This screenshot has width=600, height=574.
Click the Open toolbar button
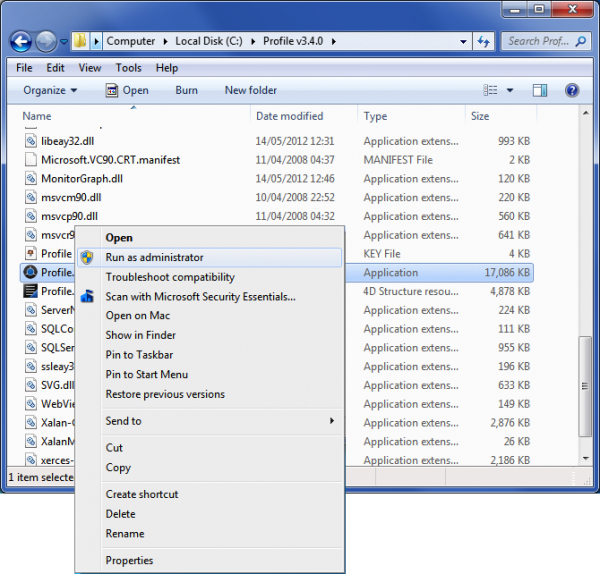[x=127, y=90]
